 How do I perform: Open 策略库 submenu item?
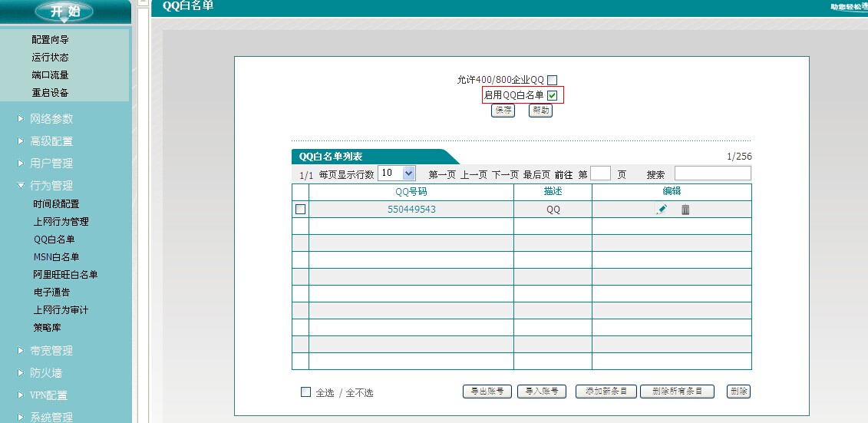coord(47,328)
